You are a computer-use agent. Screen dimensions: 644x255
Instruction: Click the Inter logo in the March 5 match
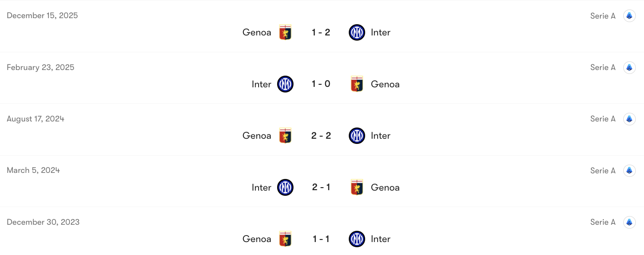point(285,187)
